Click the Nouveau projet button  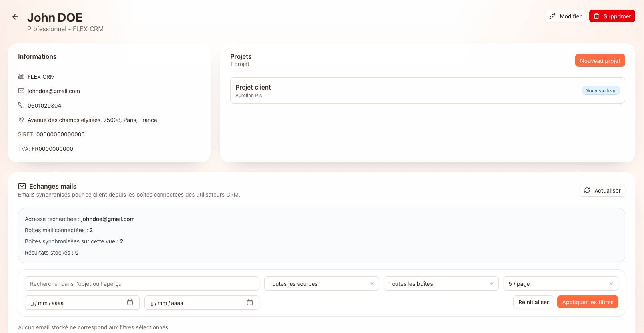point(600,60)
